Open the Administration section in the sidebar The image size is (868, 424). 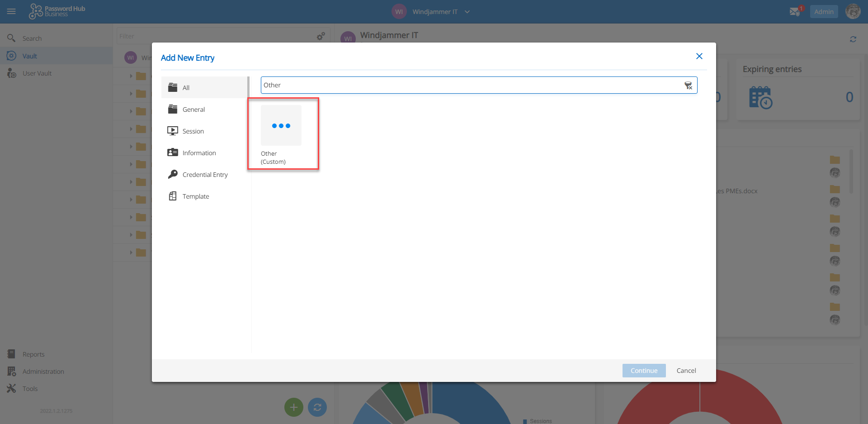[43, 372]
